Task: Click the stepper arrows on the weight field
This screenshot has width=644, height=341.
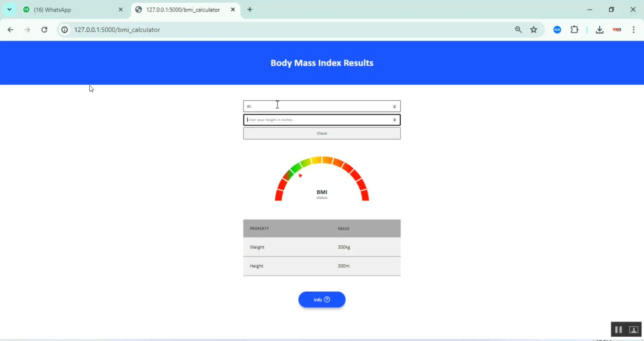Action: [x=394, y=106]
